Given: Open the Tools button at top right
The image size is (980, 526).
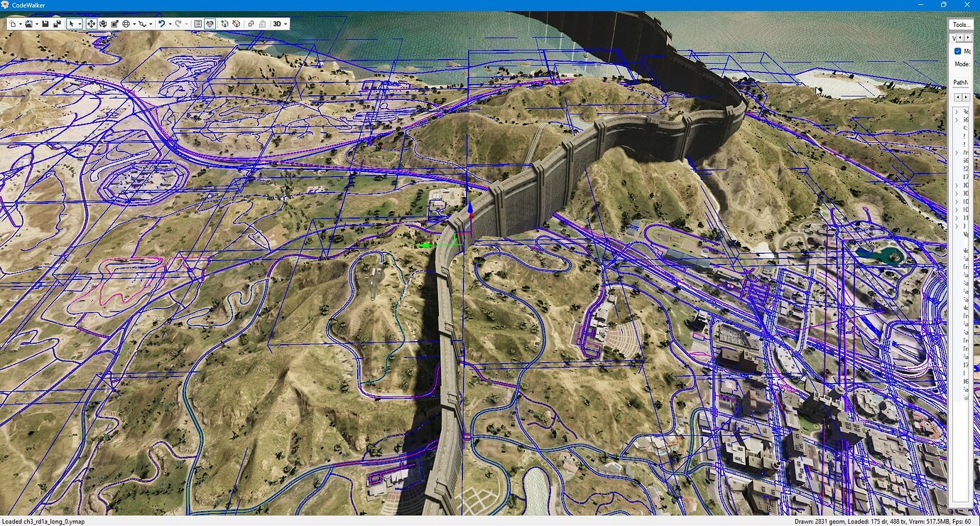Looking at the screenshot, I should (960, 23).
